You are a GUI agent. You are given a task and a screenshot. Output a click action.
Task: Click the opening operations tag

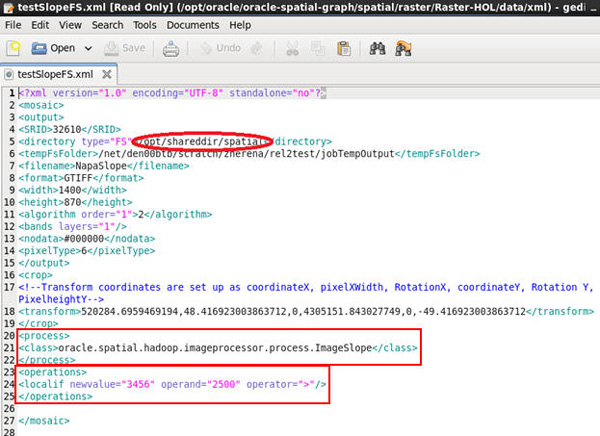coord(52,372)
